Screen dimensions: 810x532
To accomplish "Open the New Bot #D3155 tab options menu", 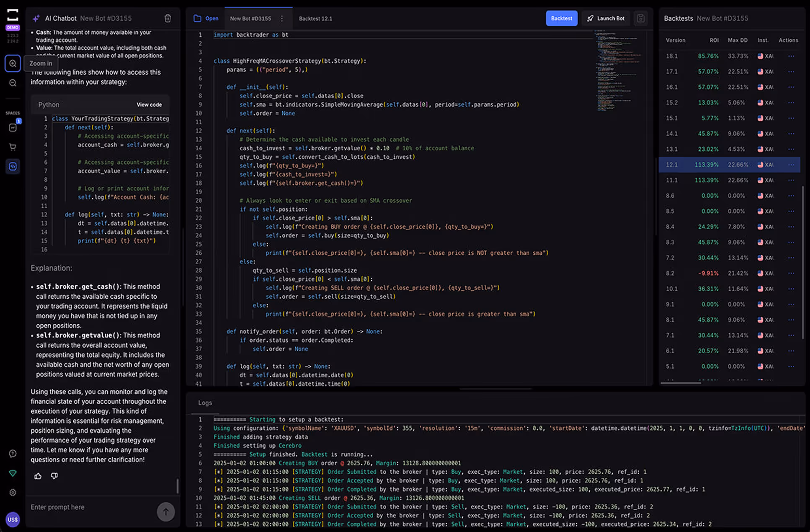I will (x=282, y=18).
